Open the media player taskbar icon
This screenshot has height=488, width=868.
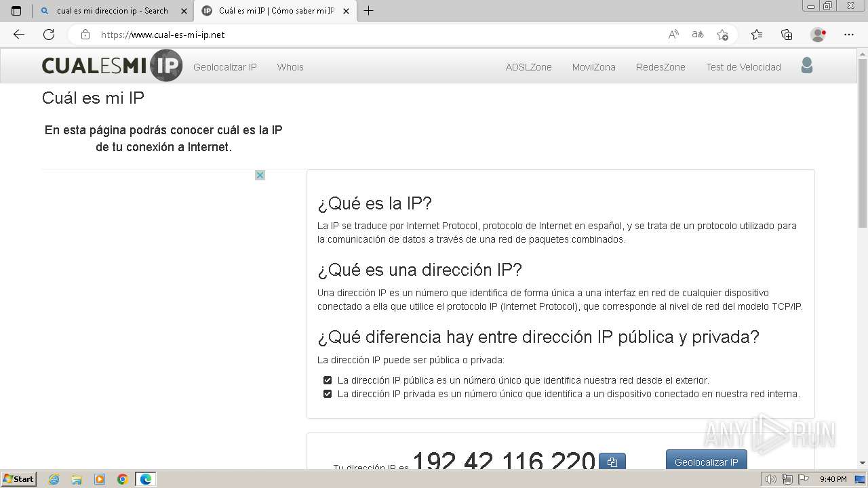point(100,479)
